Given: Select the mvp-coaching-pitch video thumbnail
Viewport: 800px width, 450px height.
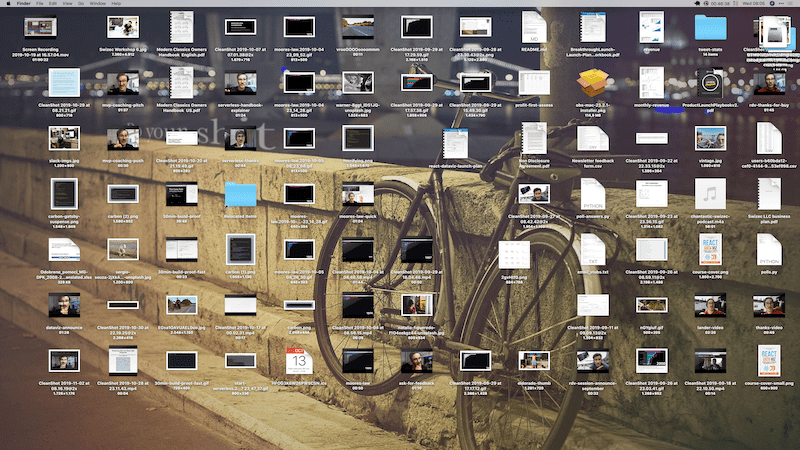Looking at the screenshot, I should coord(124,82).
